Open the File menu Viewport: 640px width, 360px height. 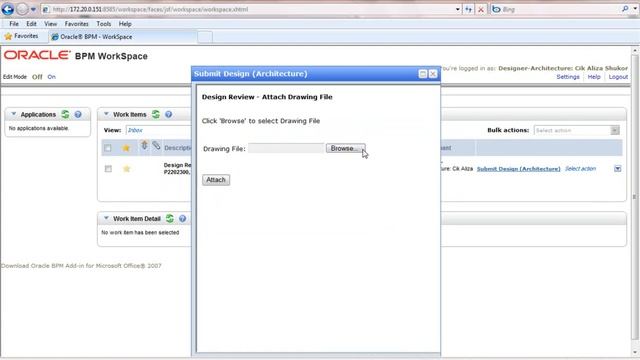14,24
